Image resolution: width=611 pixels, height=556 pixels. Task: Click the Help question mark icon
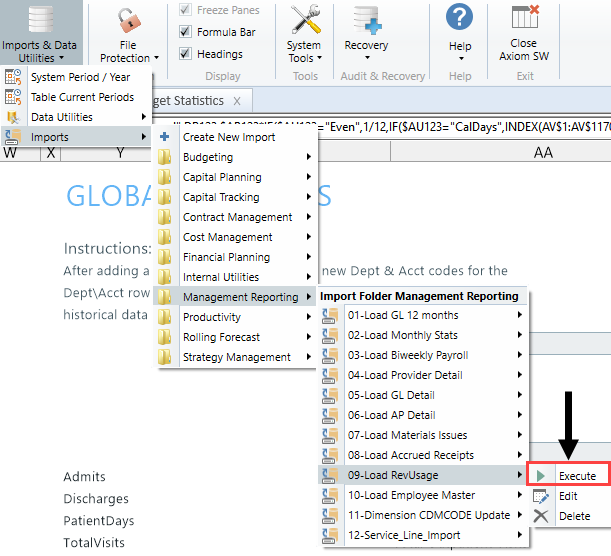click(x=459, y=18)
